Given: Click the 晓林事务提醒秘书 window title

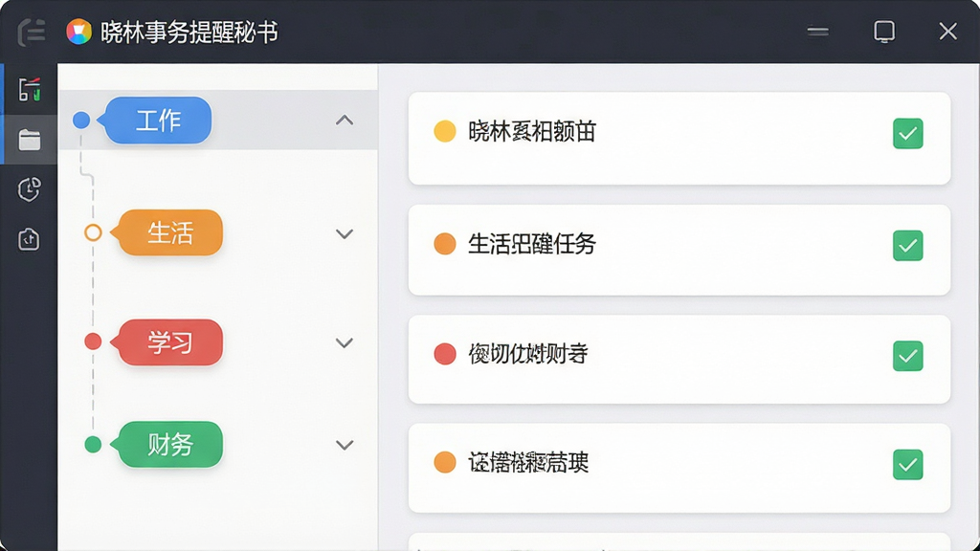Looking at the screenshot, I should (189, 33).
